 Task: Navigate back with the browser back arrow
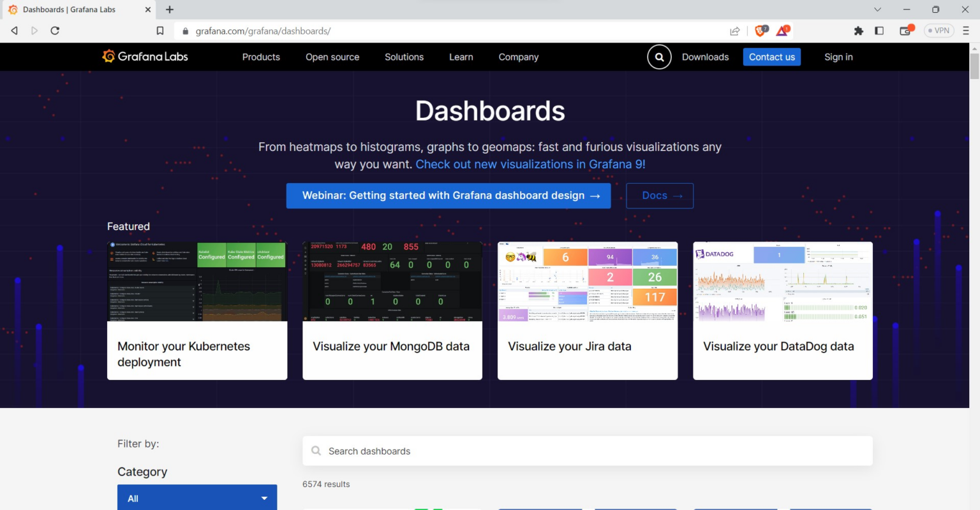pos(13,30)
